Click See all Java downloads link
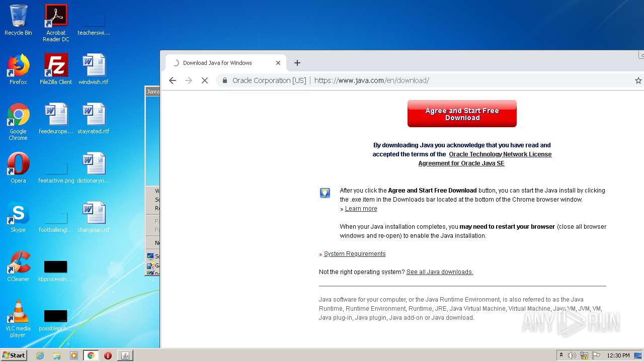The image size is (644, 362). tap(440, 272)
